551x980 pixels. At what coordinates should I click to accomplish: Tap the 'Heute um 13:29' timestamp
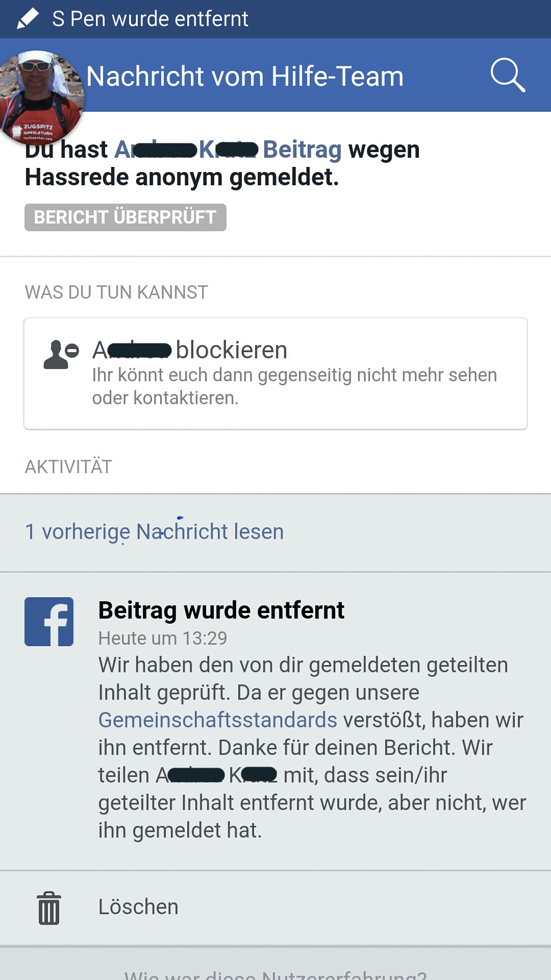pyautogui.click(x=163, y=638)
